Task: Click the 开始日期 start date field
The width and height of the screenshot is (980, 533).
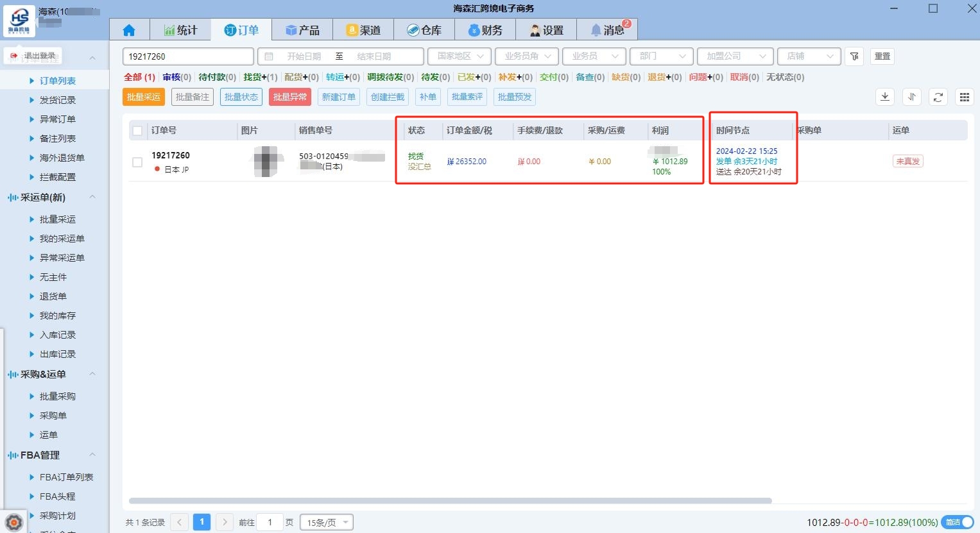Action: 304,56
